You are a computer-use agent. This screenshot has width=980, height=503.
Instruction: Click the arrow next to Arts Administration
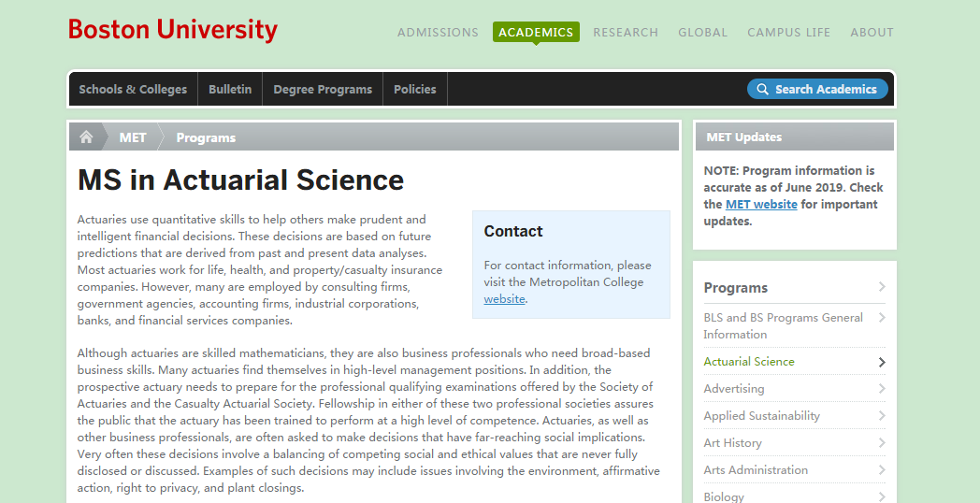coord(882,470)
